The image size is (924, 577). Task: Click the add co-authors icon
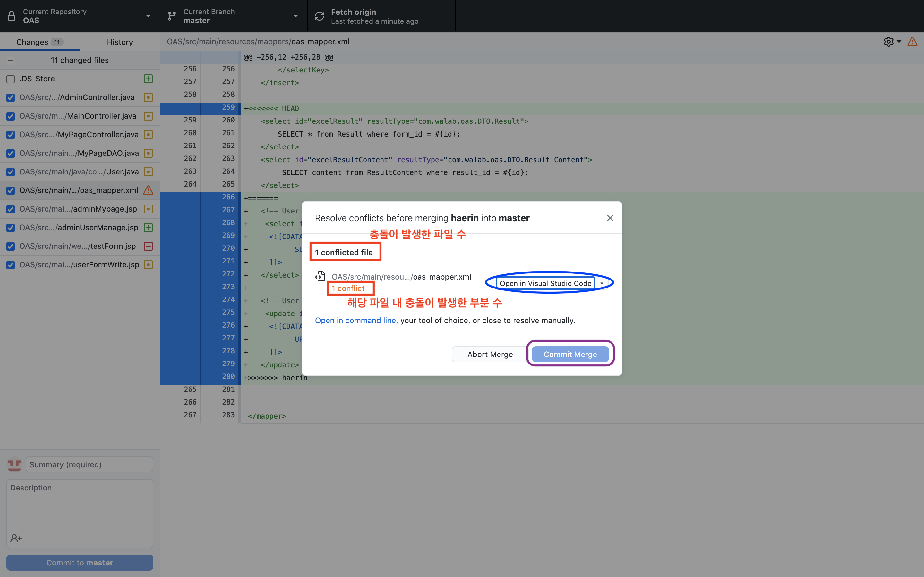[16, 538]
